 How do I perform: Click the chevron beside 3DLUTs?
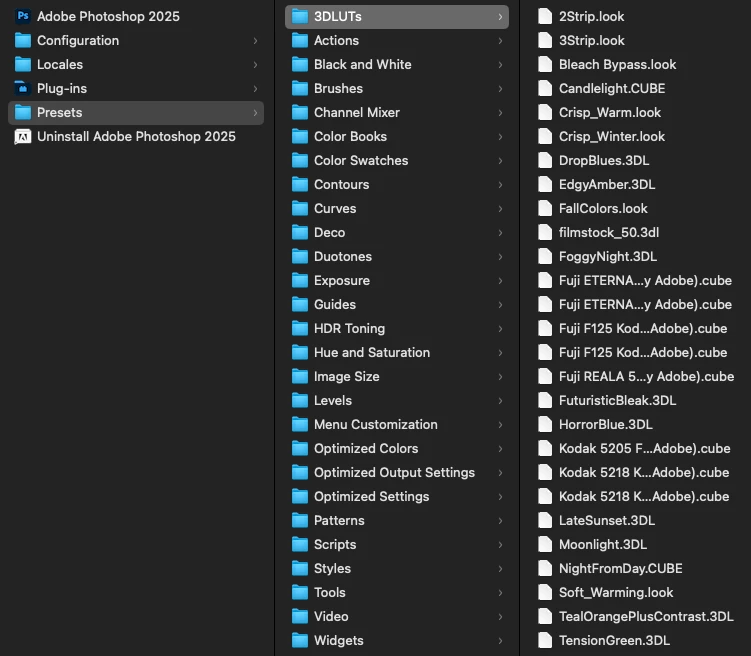500,17
